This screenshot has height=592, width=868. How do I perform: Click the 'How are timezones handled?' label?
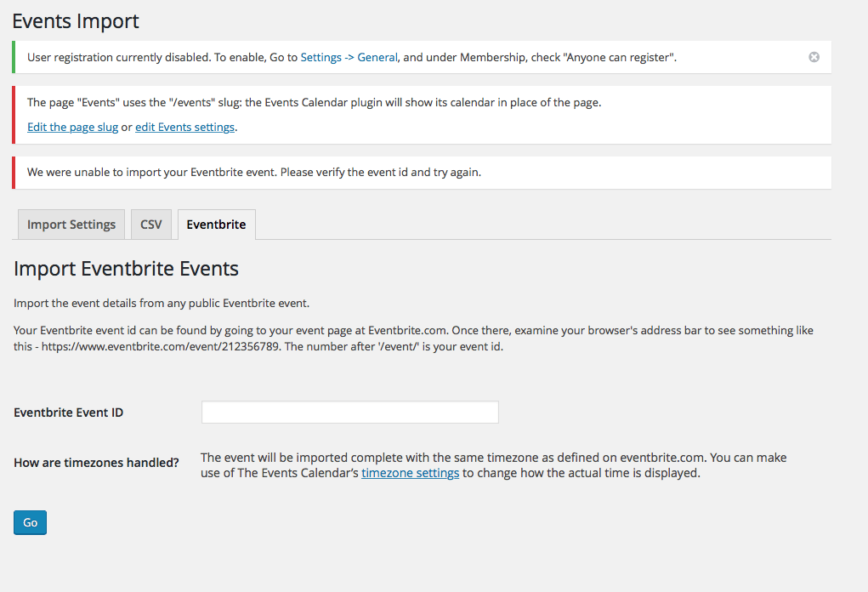click(x=96, y=463)
